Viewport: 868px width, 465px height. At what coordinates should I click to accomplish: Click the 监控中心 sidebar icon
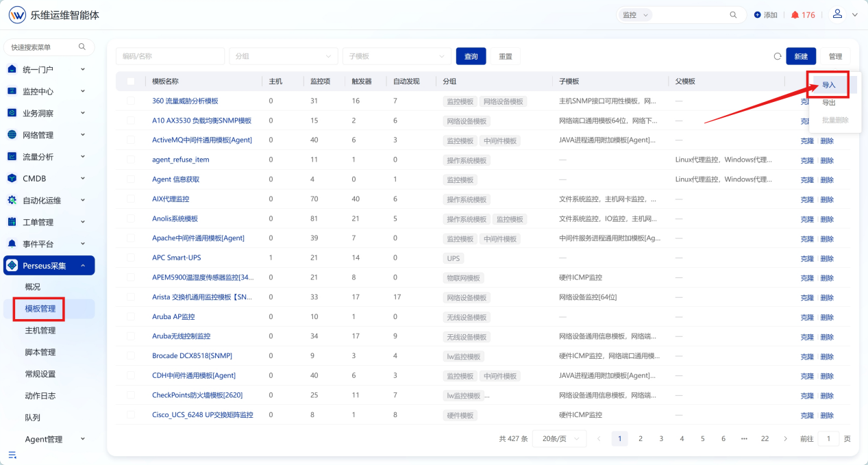tap(12, 91)
